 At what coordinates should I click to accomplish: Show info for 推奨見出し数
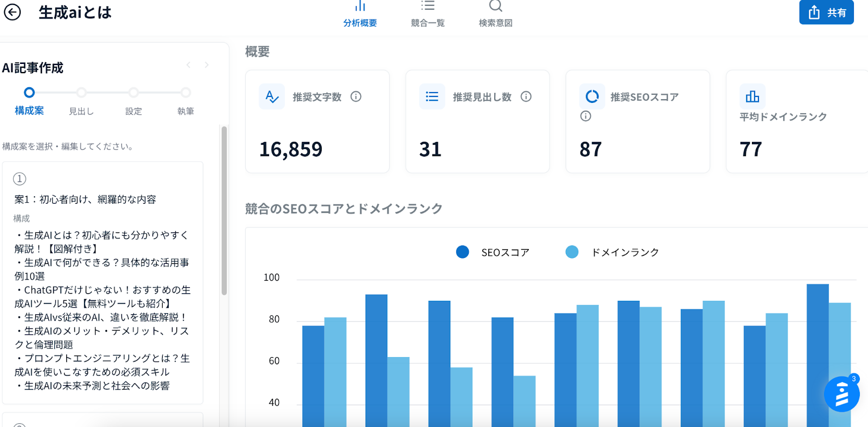526,96
